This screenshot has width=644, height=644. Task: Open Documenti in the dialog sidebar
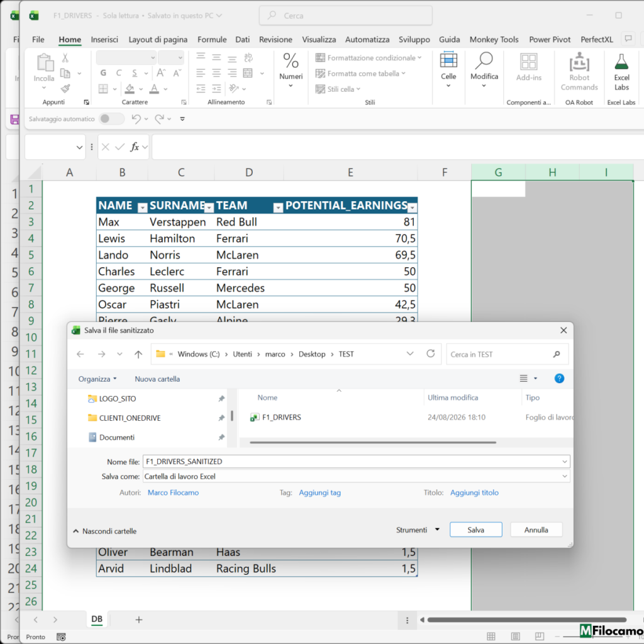116,438
